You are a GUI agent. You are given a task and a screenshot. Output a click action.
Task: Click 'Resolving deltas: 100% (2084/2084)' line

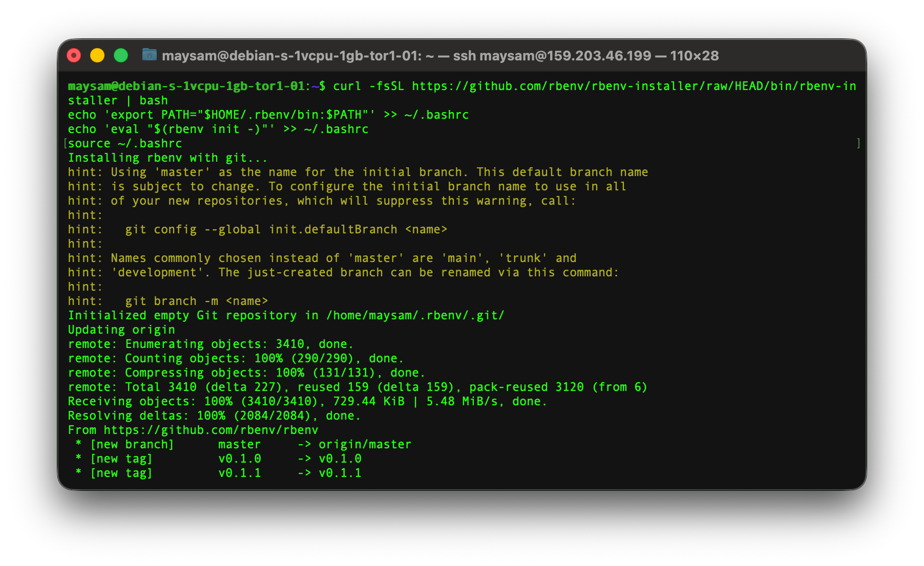[215, 416]
